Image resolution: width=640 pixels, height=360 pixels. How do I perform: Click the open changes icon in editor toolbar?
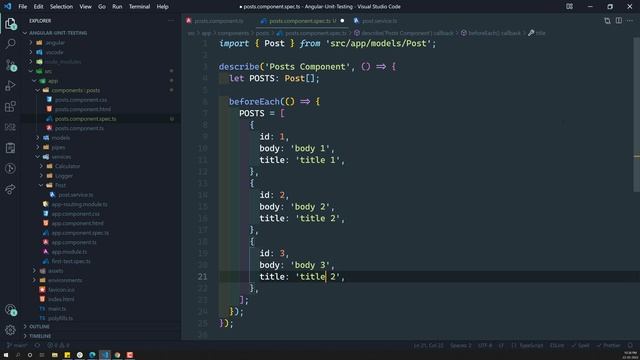pos(607,20)
